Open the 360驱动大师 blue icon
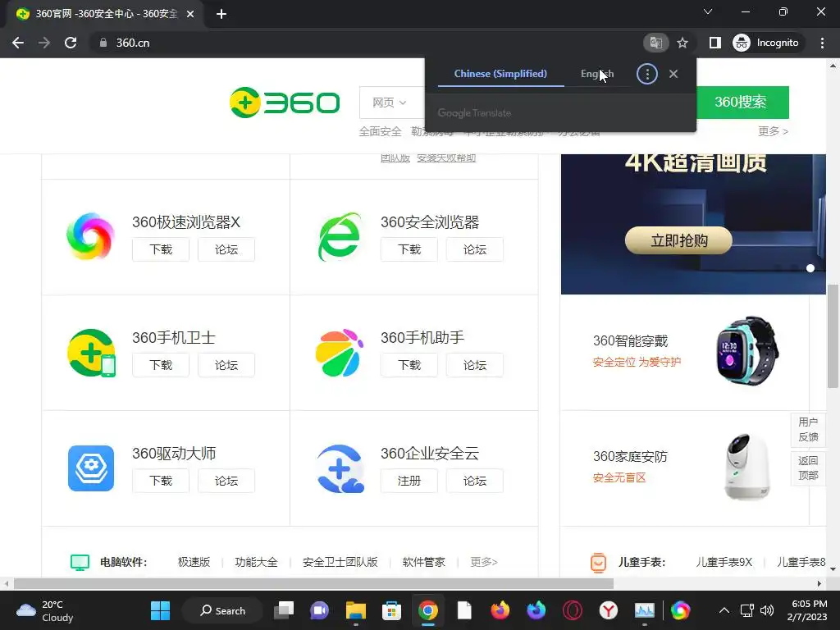This screenshot has height=630, width=840. 91,468
